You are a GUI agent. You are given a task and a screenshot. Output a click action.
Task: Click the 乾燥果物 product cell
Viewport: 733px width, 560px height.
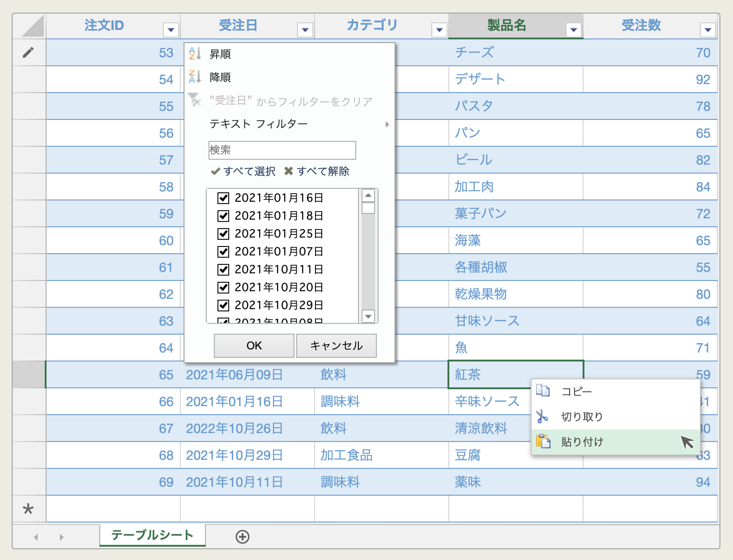click(x=516, y=294)
